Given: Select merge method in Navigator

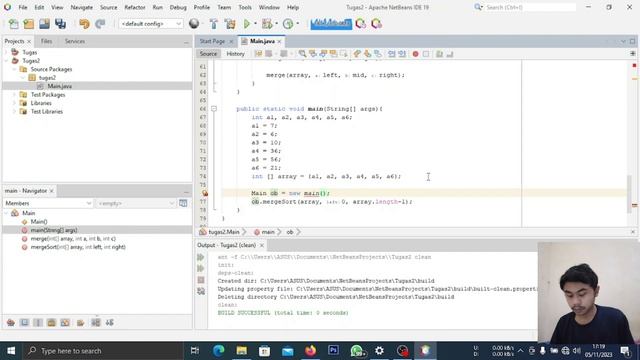Looking at the screenshot, I should pos(73,239).
